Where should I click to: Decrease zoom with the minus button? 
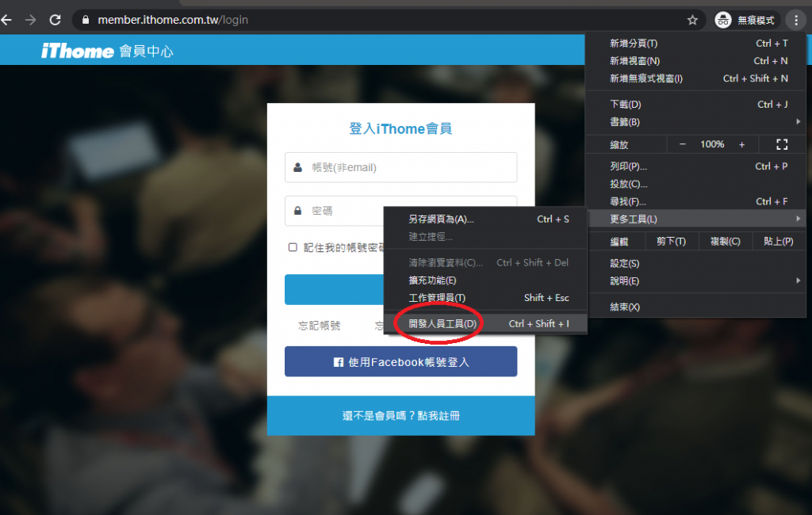tap(683, 144)
